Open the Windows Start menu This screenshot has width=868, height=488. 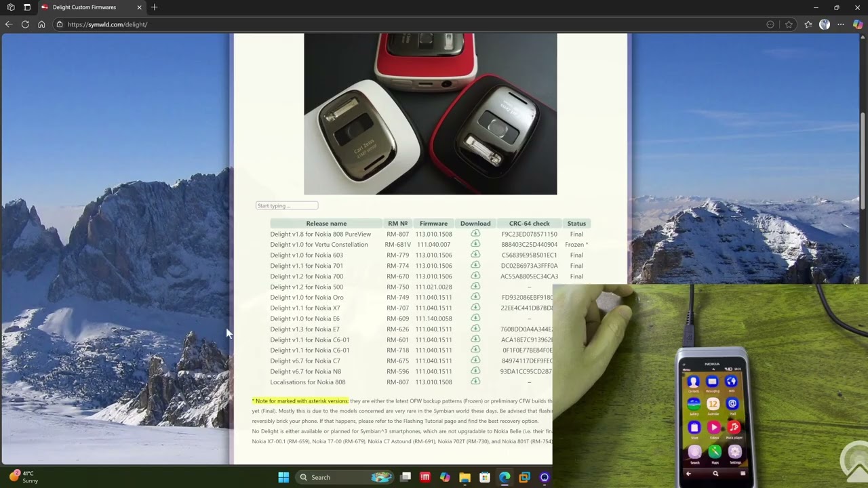click(283, 477)
